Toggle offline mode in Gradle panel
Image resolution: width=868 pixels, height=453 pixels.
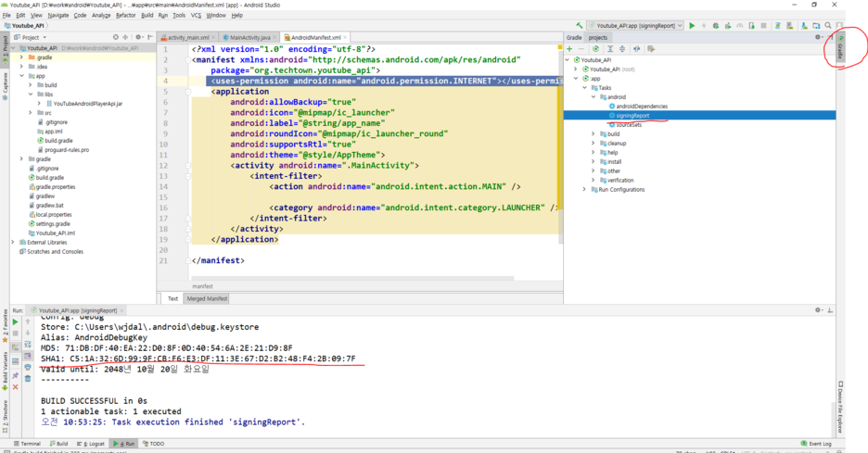click(x=636, y=49)
